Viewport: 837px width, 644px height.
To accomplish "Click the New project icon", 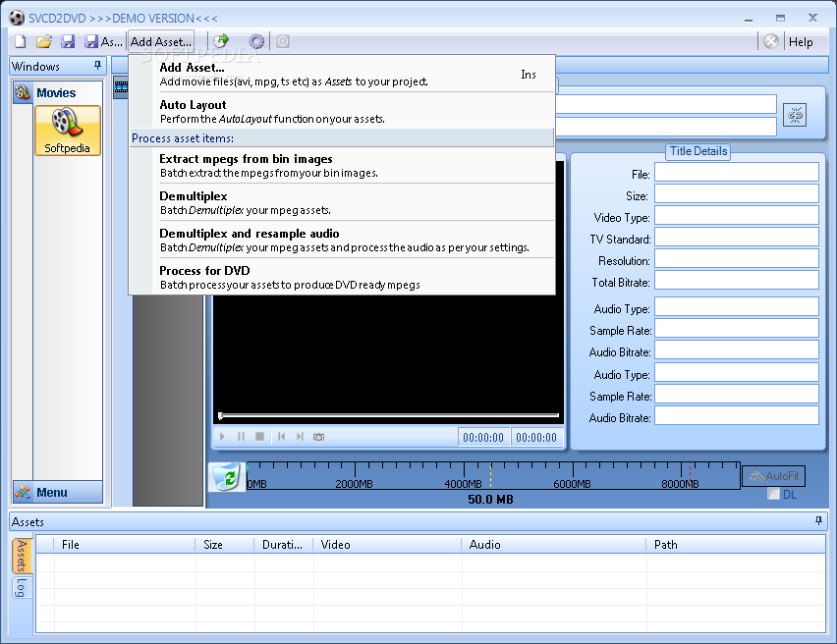I will (21, 41).
